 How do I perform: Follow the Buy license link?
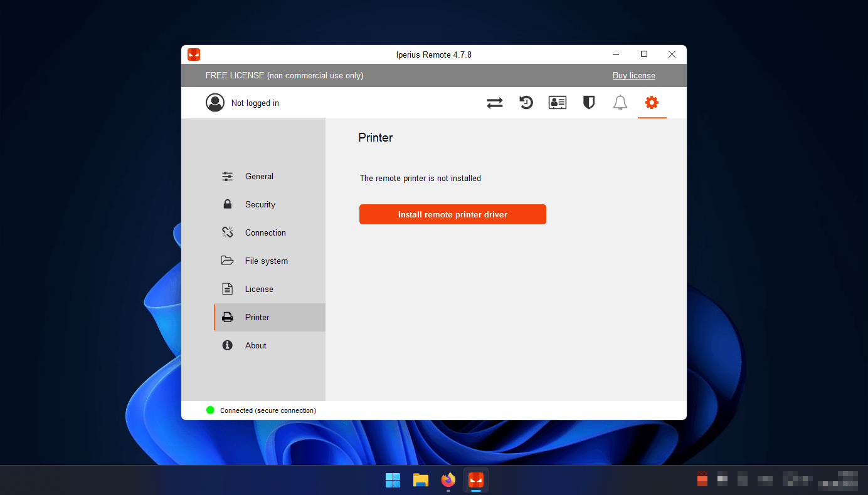634,76
